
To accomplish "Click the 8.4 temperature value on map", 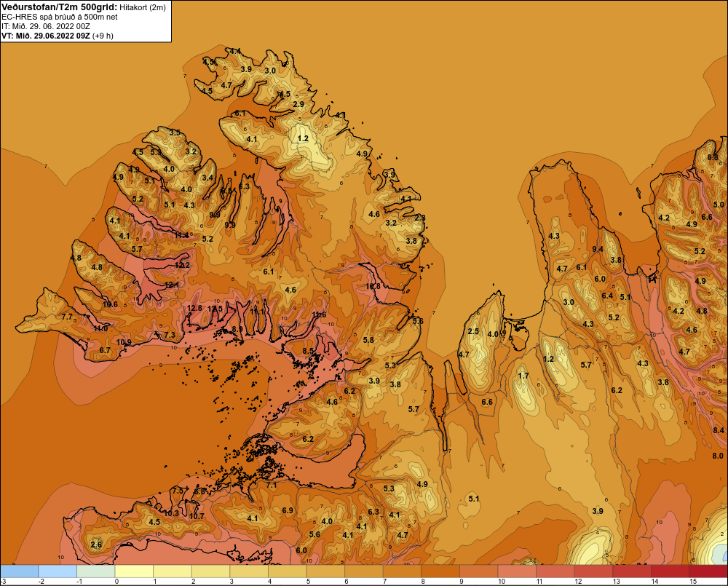I will 719,430.
